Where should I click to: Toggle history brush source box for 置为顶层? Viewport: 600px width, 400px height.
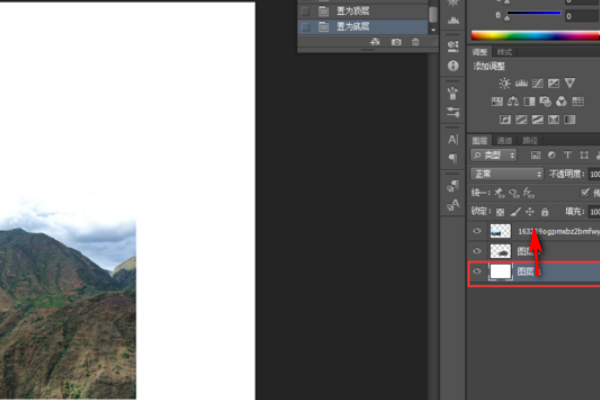305,11
